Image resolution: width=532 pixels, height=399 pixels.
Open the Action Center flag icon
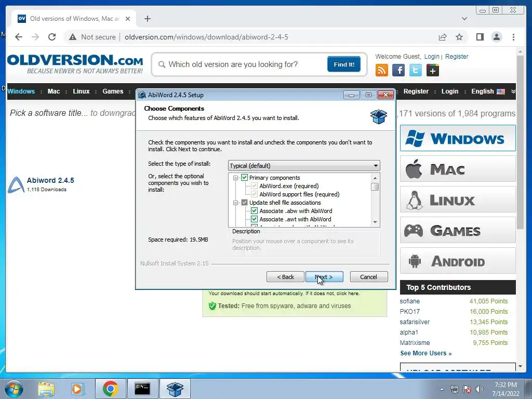467,389
